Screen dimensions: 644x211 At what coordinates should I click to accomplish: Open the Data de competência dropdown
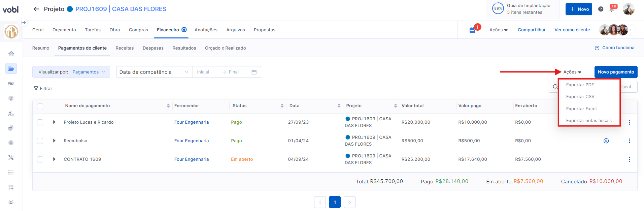point(154,72)
